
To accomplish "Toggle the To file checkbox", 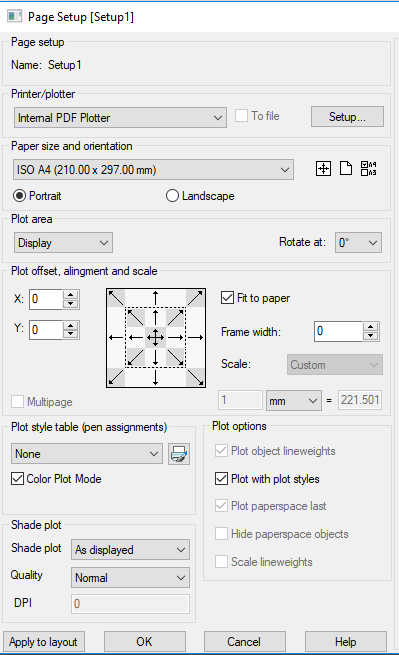I will coord(241,116).
